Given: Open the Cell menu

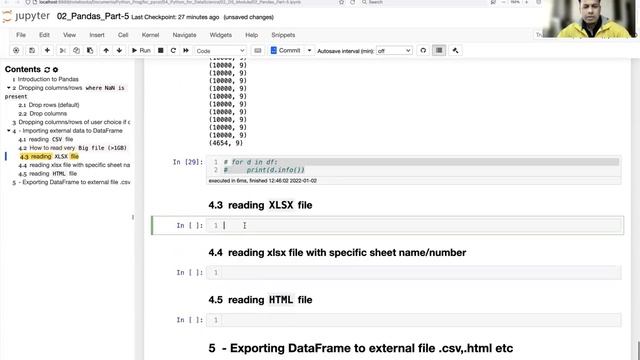Looking at the screenshot, I should click(x=123, y=35).
